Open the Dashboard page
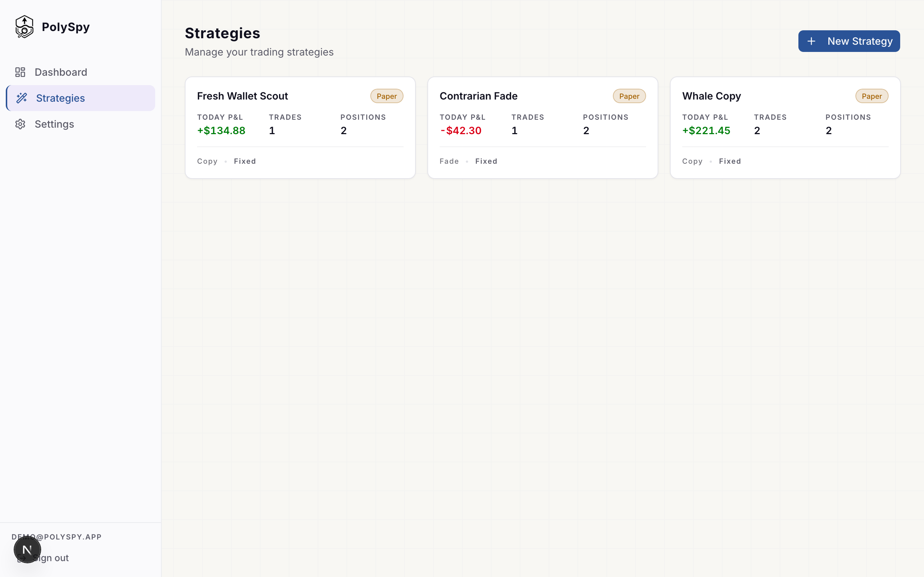 coord(61,72)
